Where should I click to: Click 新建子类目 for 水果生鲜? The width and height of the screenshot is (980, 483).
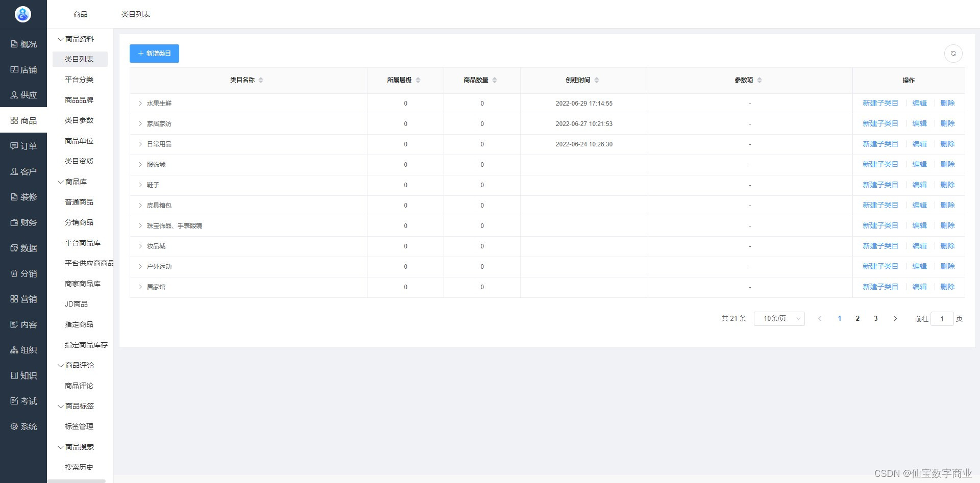(880, 104)
